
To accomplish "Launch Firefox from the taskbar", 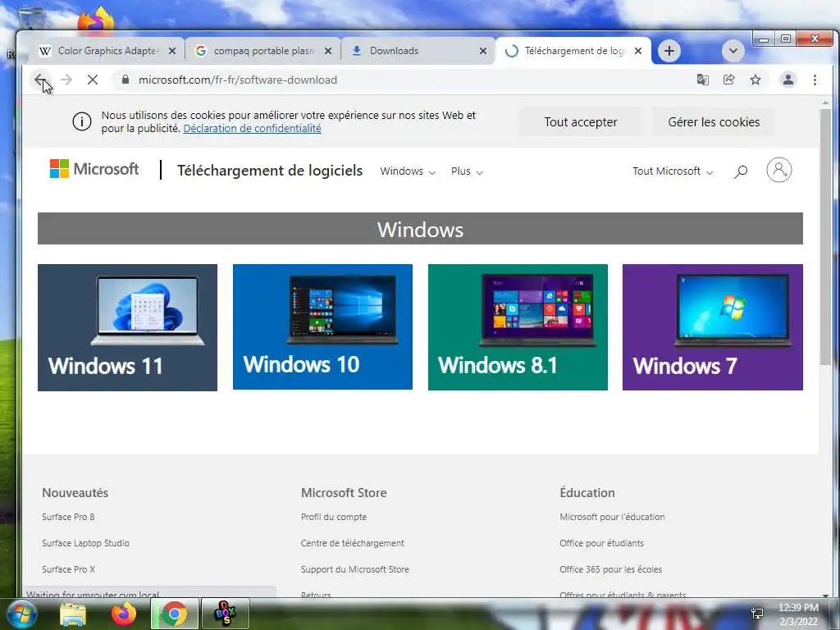I will [124, 614].
